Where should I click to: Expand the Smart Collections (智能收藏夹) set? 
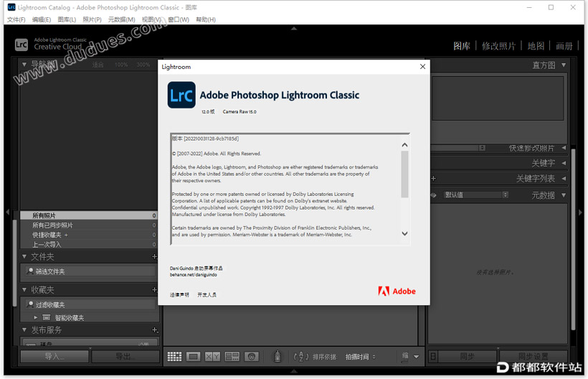pyautogui.click(x=36, y=317)
